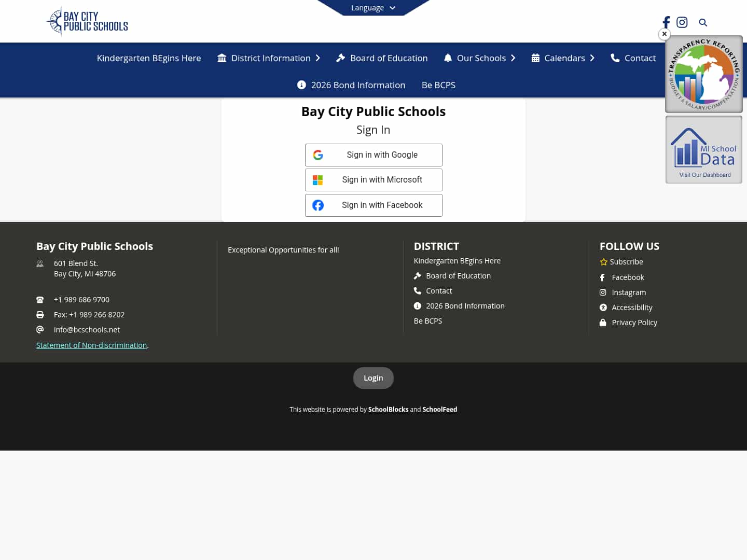Open the Accessibility link in footer
747x560 pixels.
pyautogui.click(x=626, y=307)
